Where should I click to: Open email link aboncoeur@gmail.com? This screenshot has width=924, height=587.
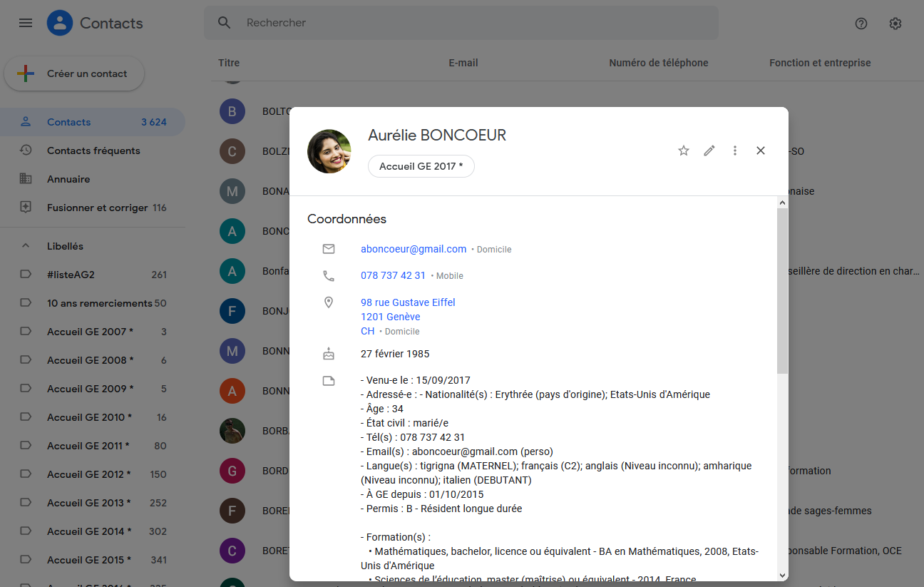(414, 249)
